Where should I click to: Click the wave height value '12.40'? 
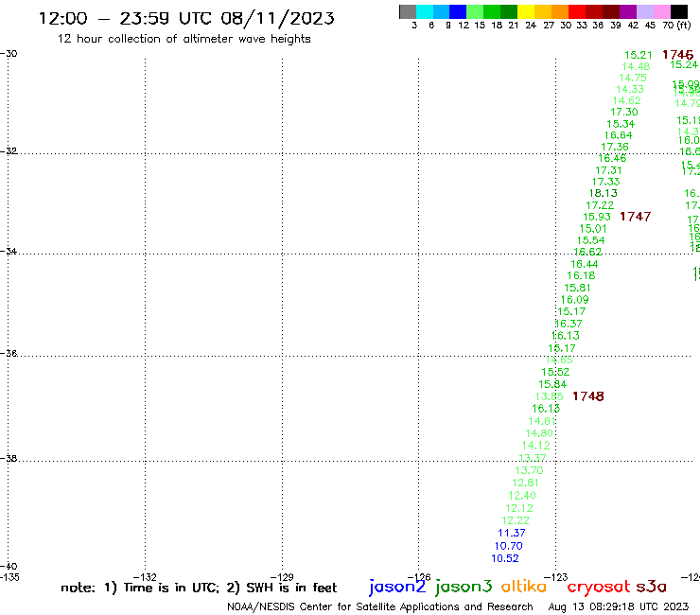(x=522, y=496)
